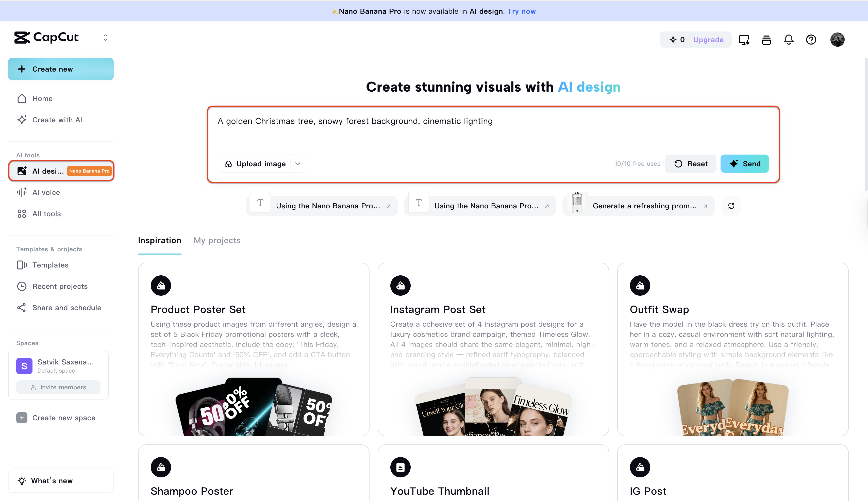Viewport: 868px width, 501px height.
Task: Refresh the suggested prompts list
Action: pos(731,206)
